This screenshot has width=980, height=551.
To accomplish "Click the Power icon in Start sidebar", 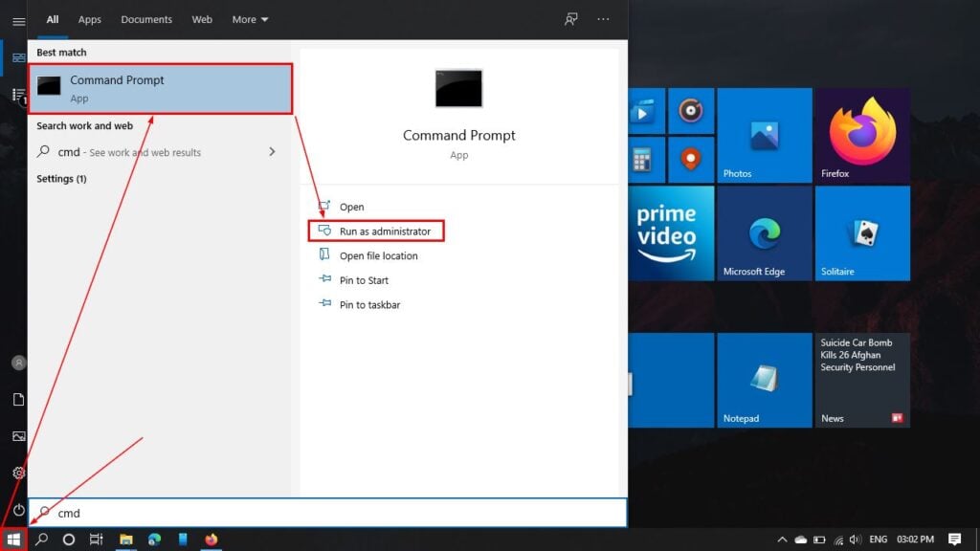I will pyautogui.click(x=19, y=510).
